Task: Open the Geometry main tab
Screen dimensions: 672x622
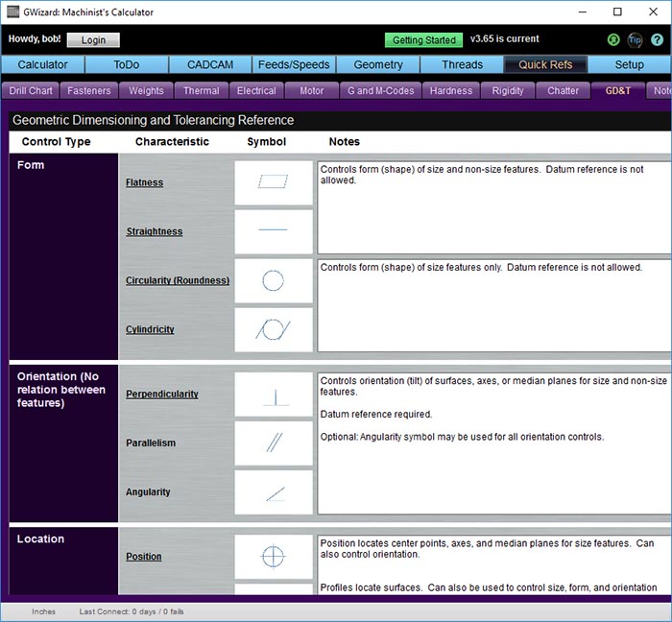Action: click(x=378, y=65)
